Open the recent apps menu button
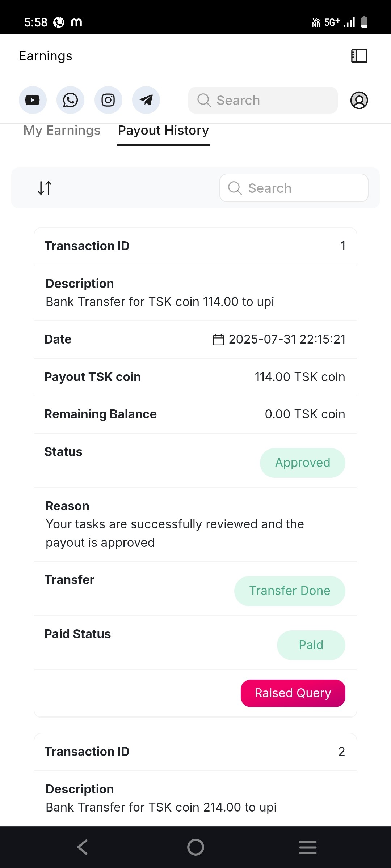The width and height of the screenshot is (391, 868). (308, 847)
